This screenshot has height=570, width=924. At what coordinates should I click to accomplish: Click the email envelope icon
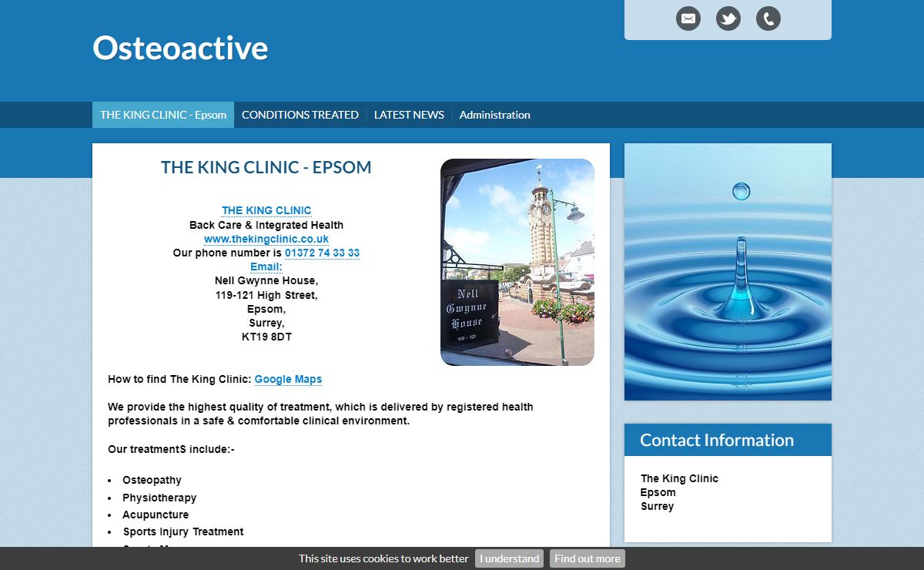688,18
